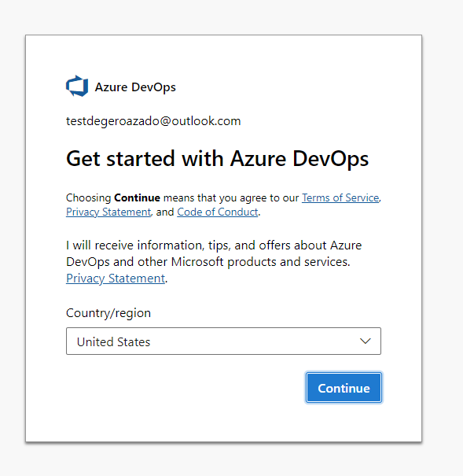Click the Continue button
The width and height of the screenshot is (463, 476).
(344, 388)
